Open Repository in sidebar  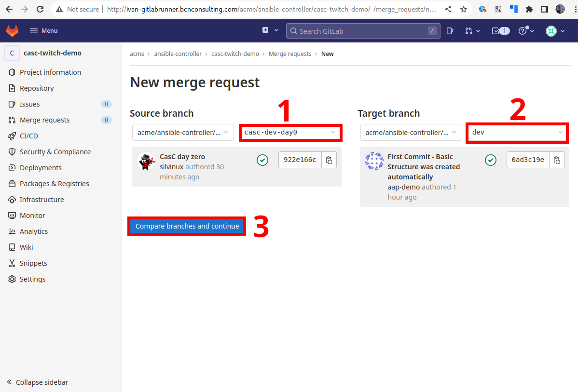coord(37,88)
